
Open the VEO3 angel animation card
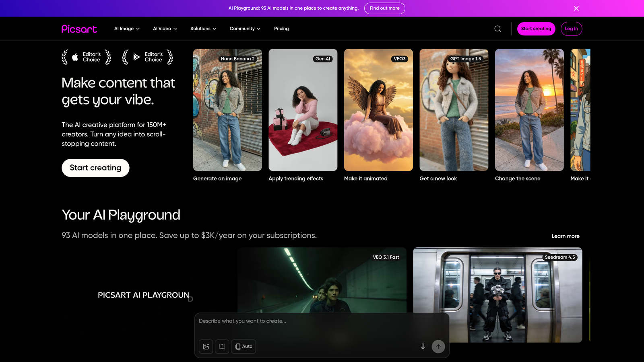[x=378, y=110]
